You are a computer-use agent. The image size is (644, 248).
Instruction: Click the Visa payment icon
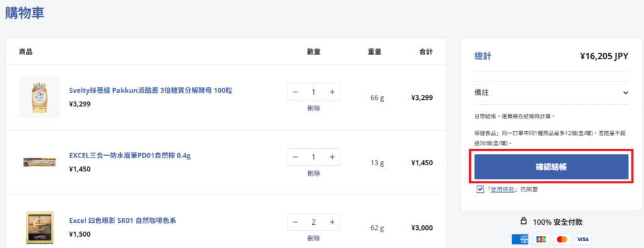[582, 239]
